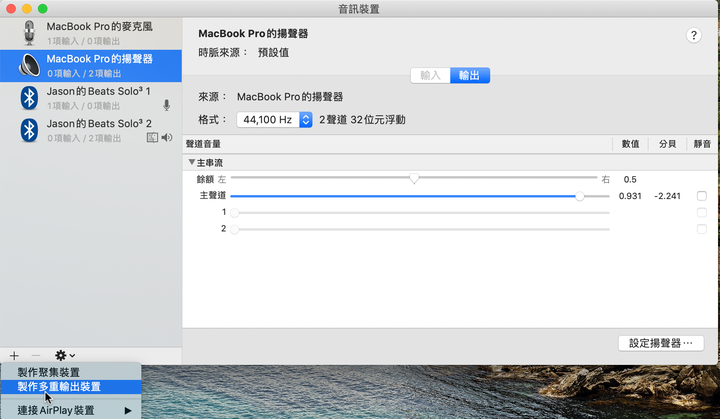
Task: Open the gear action menu
Action: pos(65,356)
